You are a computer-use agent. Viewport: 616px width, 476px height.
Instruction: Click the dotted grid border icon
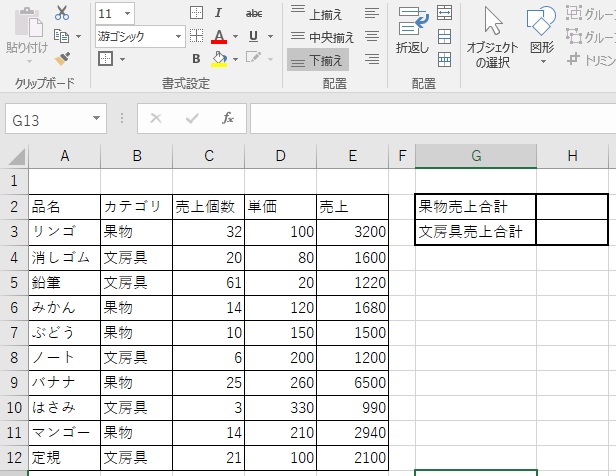pos(196,36)
